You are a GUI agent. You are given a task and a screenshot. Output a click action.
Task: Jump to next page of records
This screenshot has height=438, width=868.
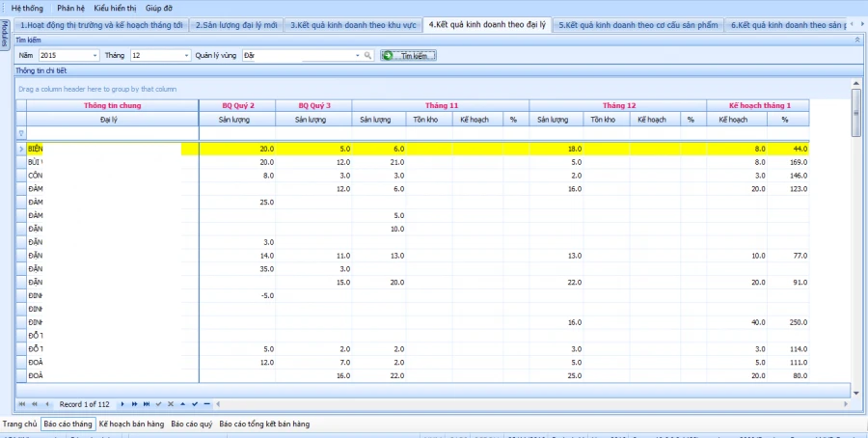point(134,404)
